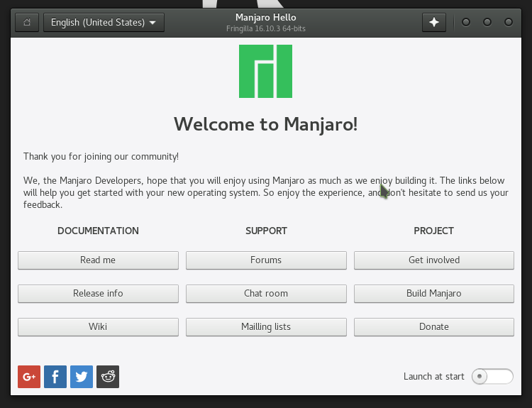532x408 pixels.
Task: Click the SUPPORT heading
Action: coord(266,231)
